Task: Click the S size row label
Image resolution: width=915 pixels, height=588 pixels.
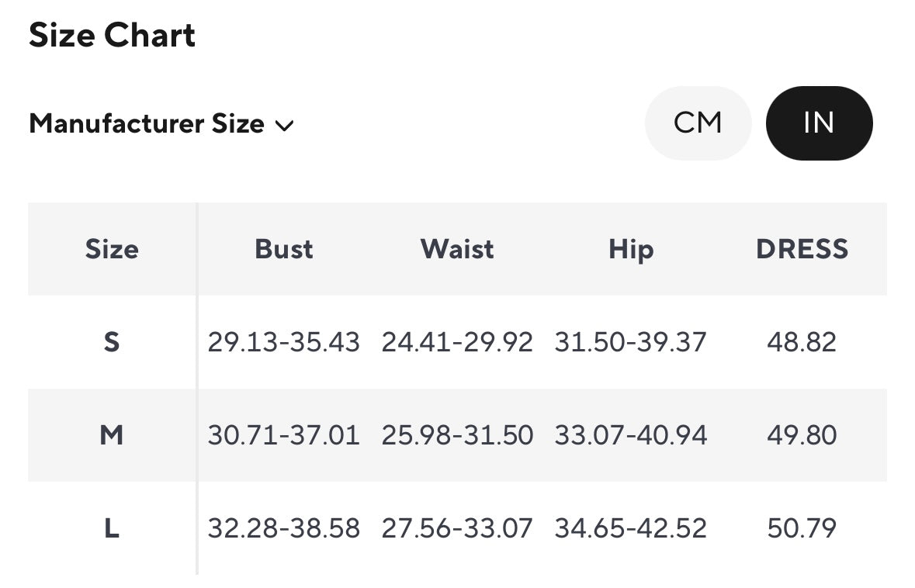Action: pos(112,342)
